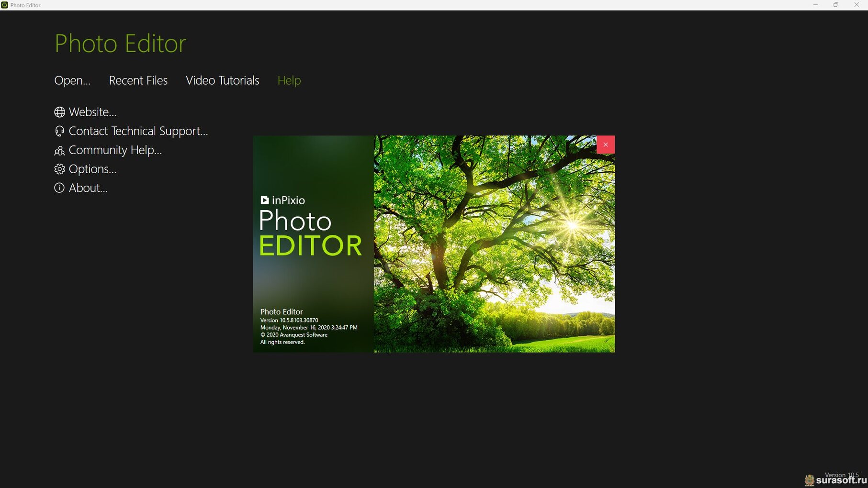
Task: Switch to the Recent Files tab
Action: pyautogui.click(x=138, y=80)
